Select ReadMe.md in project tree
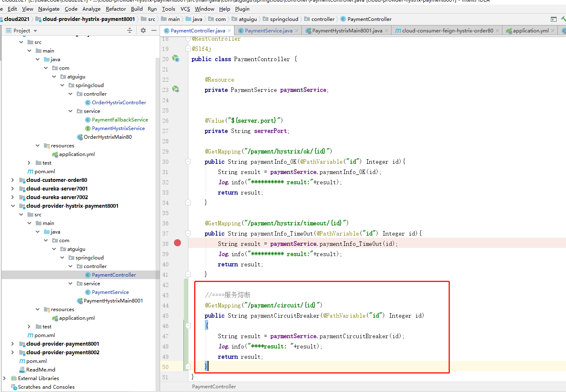The width and height of the screenshot is (566, 392). pyautogui.click(x=41, y=370)
